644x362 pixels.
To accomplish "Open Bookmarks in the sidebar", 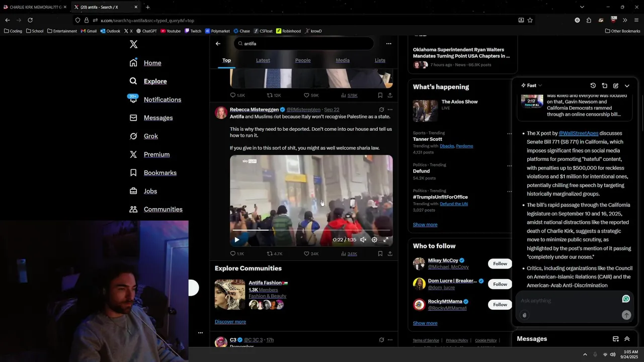I will (x=153, y=173).
